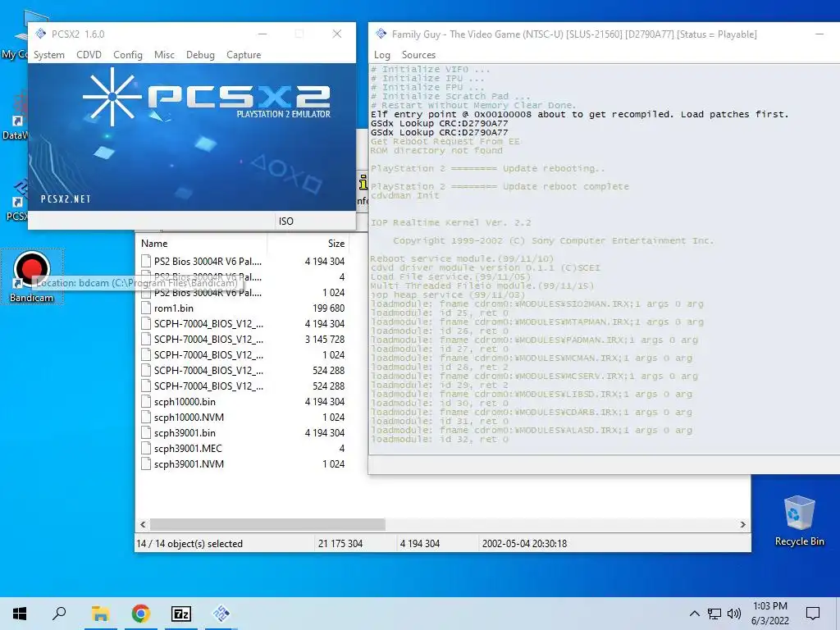Open the Sources menu in console window
840x630 pixels.
point(418,55)
